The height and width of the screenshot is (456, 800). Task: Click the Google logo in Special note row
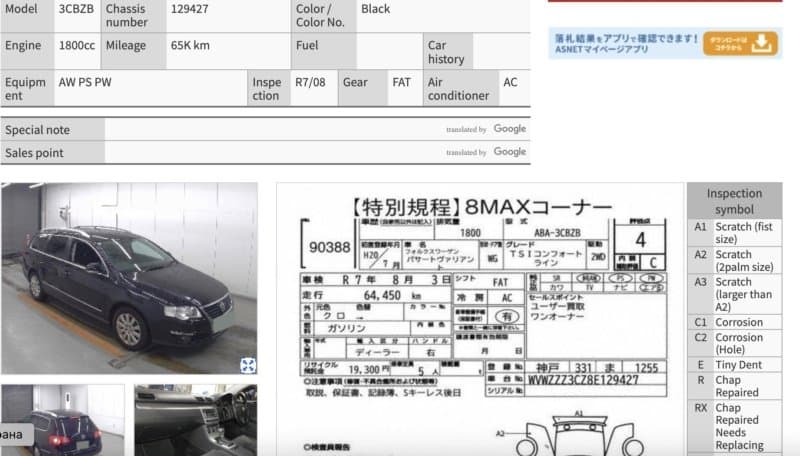tap(510, 129)
